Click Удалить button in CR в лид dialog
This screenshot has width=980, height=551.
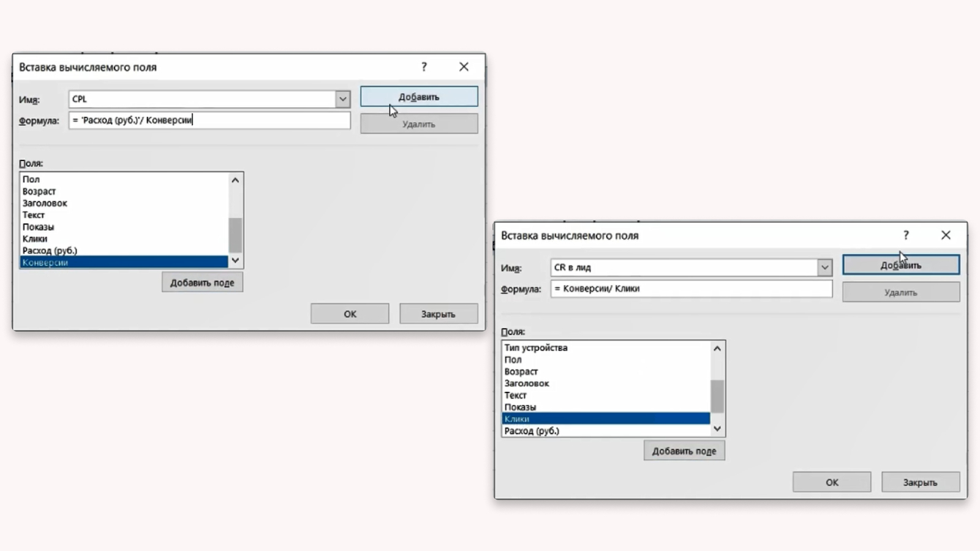pos(901,292)
